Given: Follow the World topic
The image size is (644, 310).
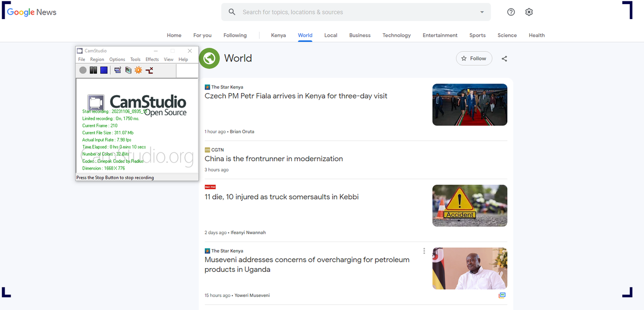Looking at the screenshot, I should tap(474, 58).
